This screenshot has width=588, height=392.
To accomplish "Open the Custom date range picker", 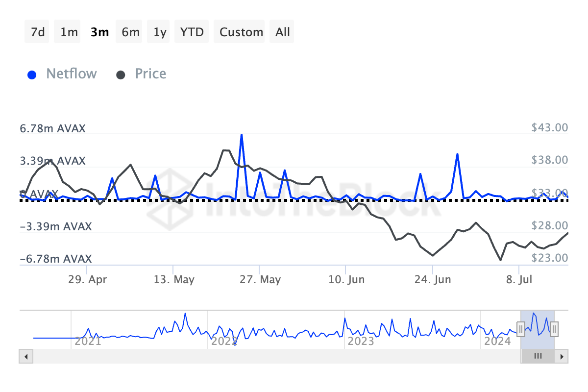I will coord(241,32).
